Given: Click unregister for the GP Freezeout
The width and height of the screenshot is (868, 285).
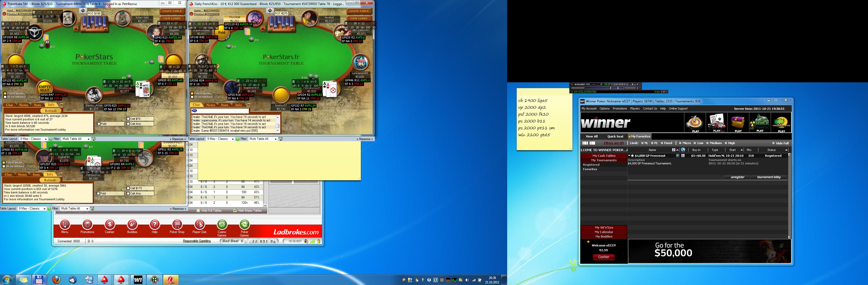Looking at the screenshot, I should [737, 177].
